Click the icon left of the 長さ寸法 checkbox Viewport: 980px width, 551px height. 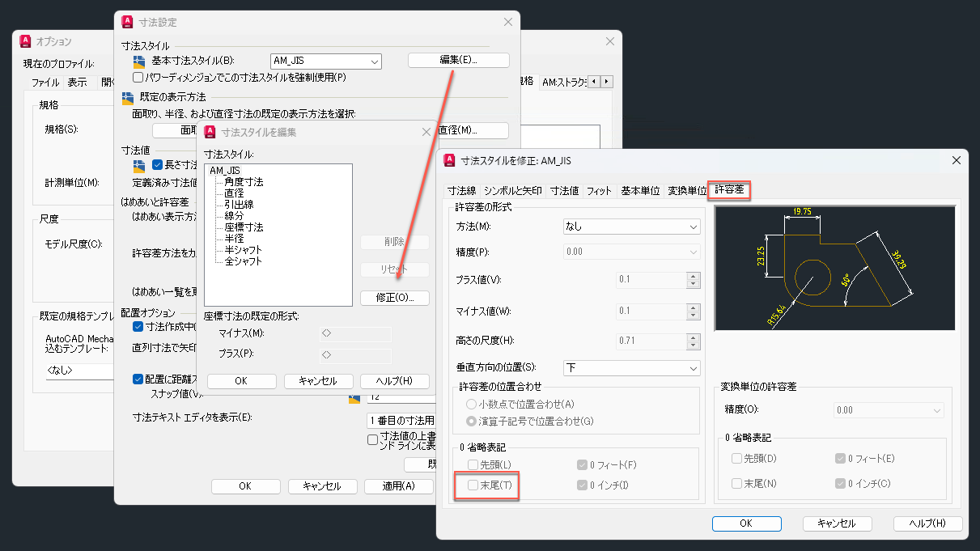138,165
